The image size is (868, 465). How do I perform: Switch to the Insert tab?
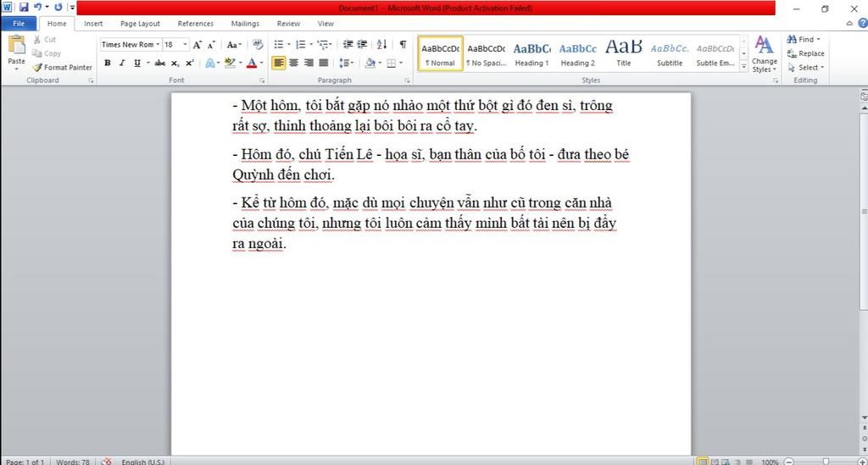pyautogui.click(x=93, y=24)
